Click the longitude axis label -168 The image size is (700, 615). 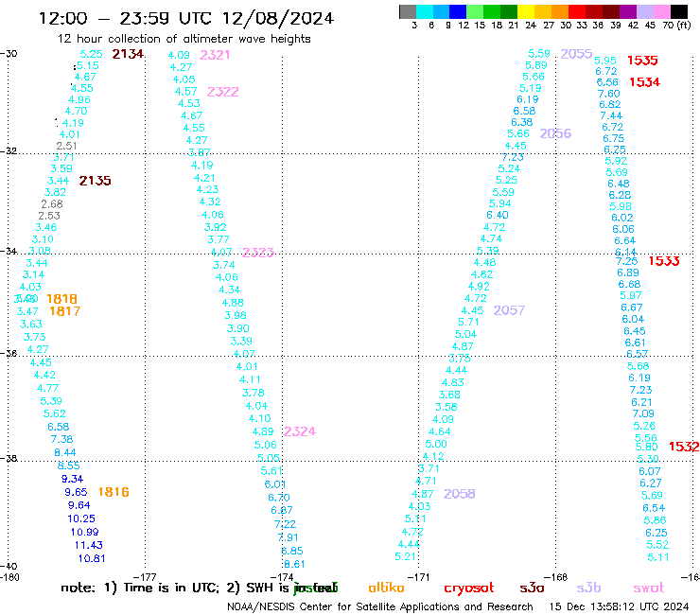click(556, 577)
